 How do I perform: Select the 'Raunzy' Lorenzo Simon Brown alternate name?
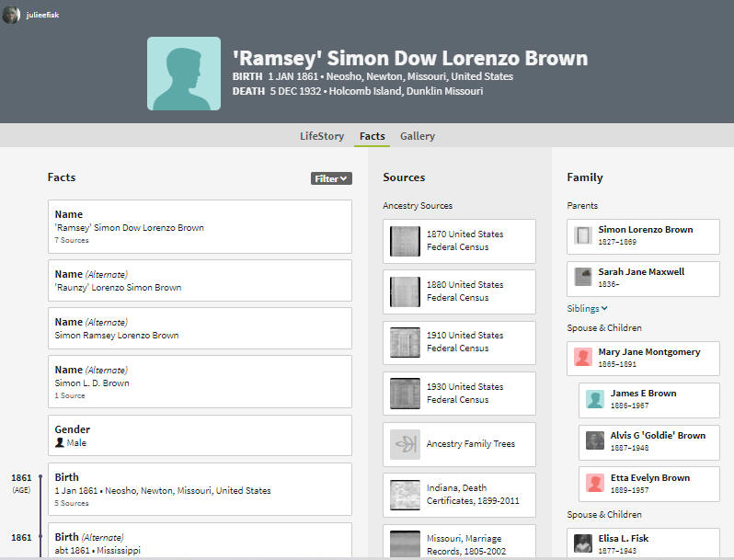[x=200, y=280]
